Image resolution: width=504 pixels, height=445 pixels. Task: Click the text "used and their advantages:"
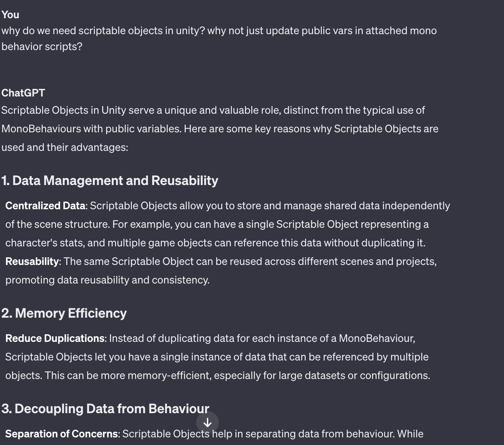65,148
